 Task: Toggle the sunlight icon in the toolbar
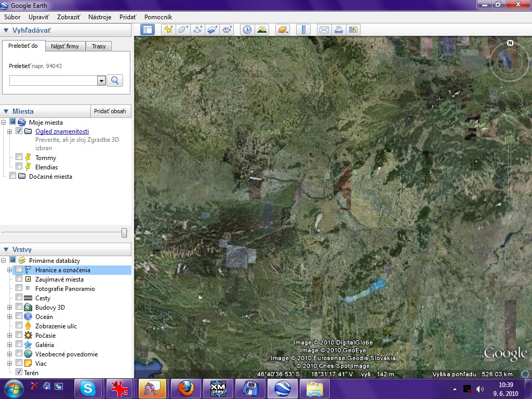point(262,30)
